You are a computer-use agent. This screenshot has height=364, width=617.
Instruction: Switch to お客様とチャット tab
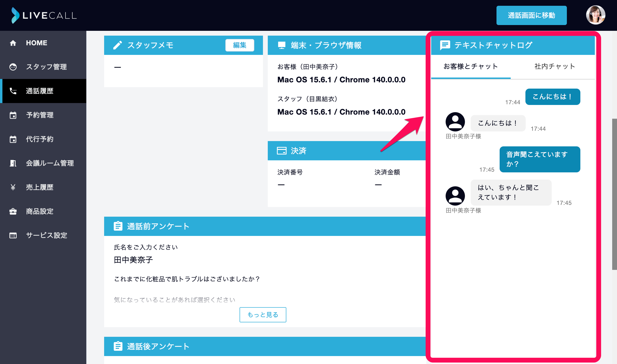(471, 66)
